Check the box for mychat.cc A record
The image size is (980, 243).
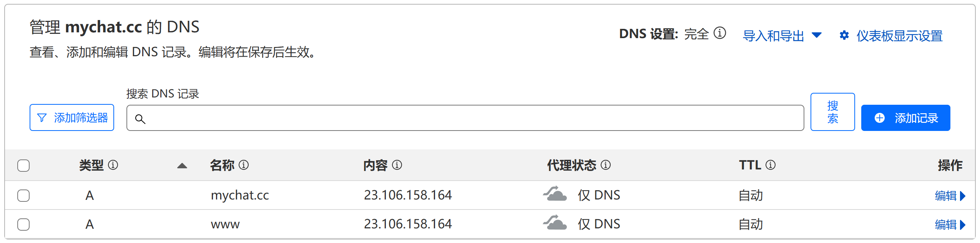click(23, 195)
